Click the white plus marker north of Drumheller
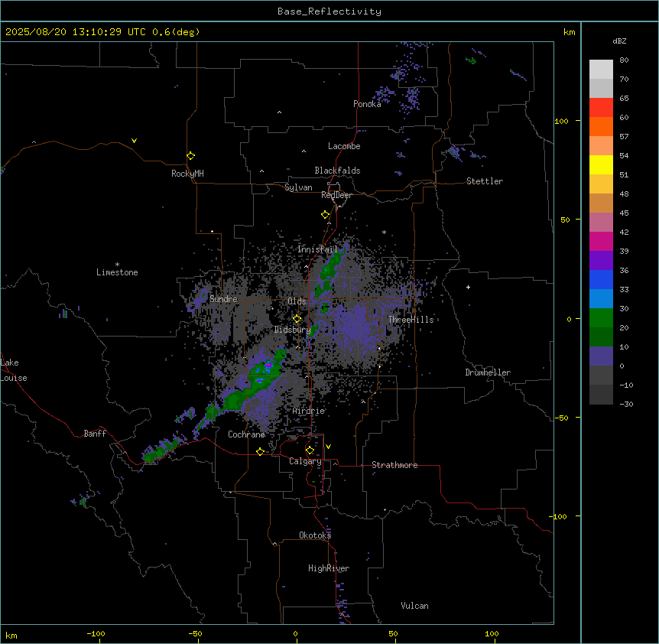The width and height of the screenshot is (659, 644). click(468, 287)
